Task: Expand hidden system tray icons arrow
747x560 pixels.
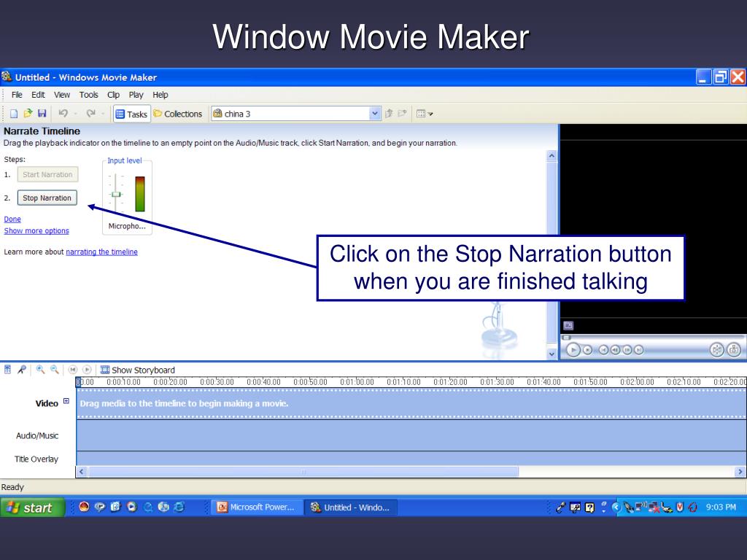Action: click(x=616, y=507)
